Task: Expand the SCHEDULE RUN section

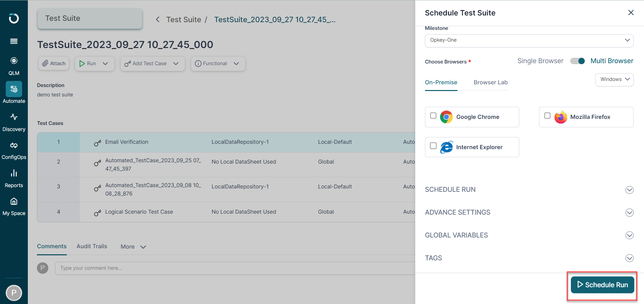Action: [630, 190]
